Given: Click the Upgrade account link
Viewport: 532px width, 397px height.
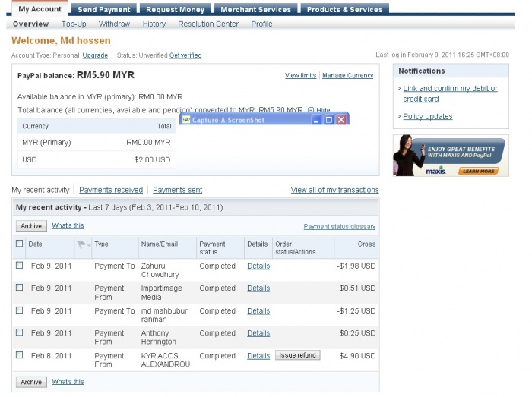Looking at the screenshot, I should point(95,55).
